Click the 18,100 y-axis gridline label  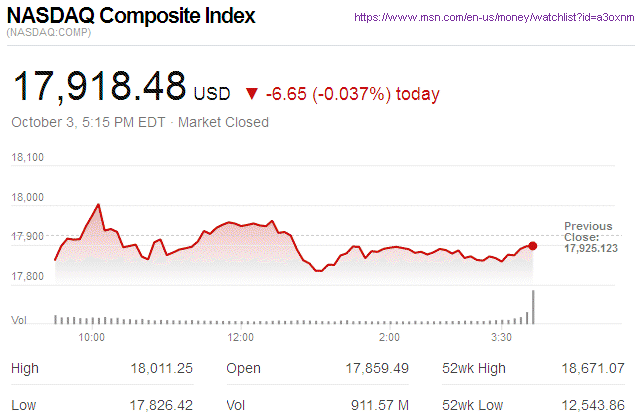pos(28,158)
